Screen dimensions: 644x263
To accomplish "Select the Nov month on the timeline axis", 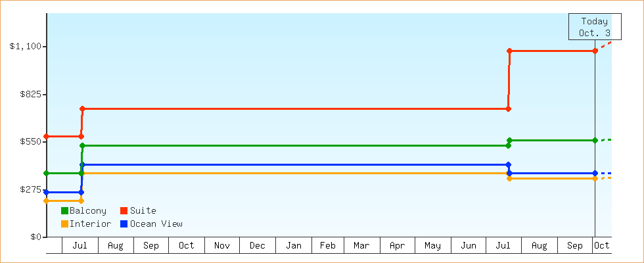I will pyautogui.click(x=222, y=246).
